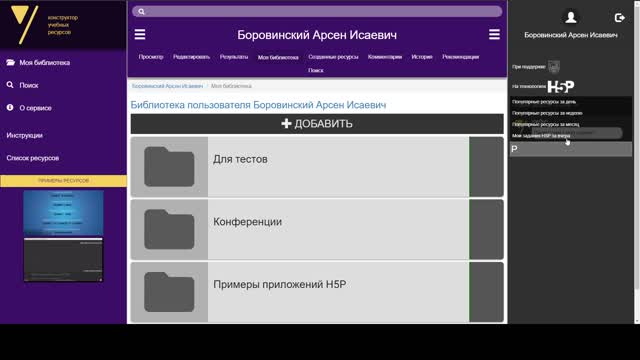Click the plus icon on ДОБАВИТЬ bar
640x360 pixels.
286,123
